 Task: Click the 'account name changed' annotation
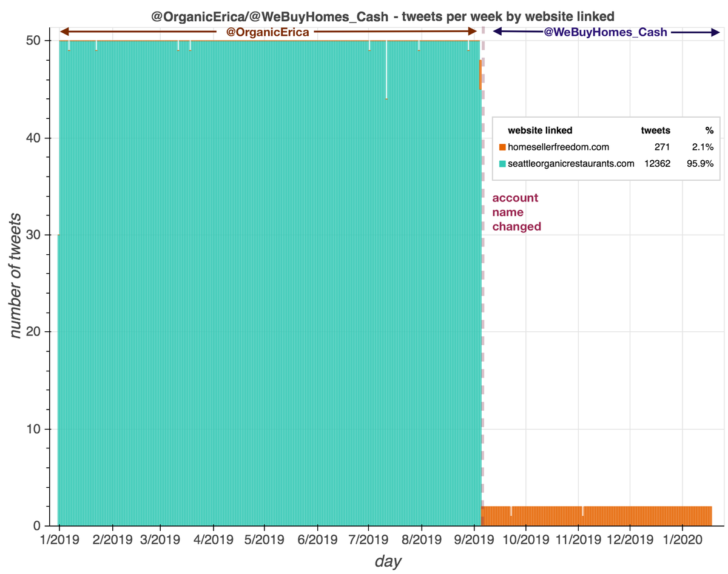coord(516,212)
